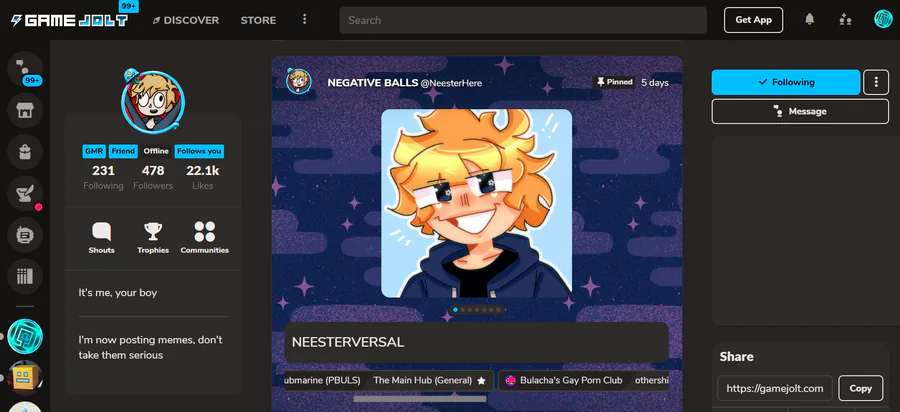Click the Follows you badge
Viewport: 900px width, 412px height.
(199, 151)
